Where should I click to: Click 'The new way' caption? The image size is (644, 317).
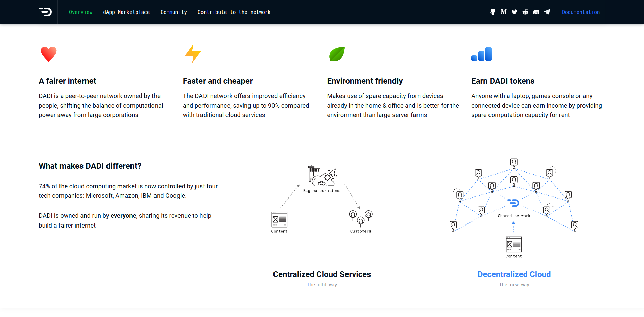coord(514,285)
